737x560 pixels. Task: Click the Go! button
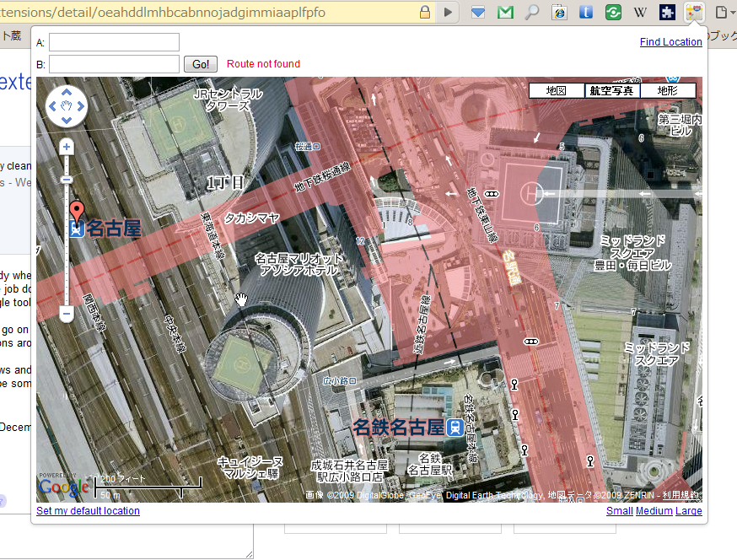pos(201,64)
